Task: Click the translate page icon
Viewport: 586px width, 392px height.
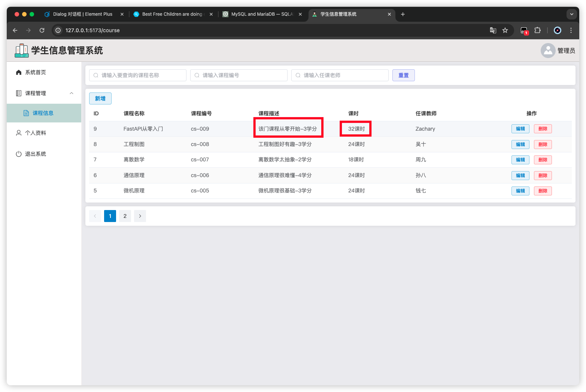Action: [x=493, y=30]
